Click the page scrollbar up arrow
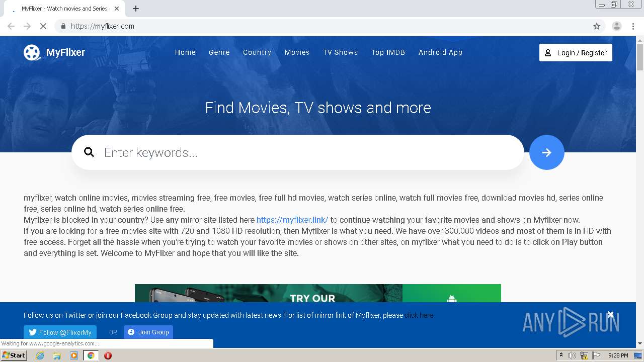Image resolution: width=644 pixels, height=362 pixels. pos(640,40)
